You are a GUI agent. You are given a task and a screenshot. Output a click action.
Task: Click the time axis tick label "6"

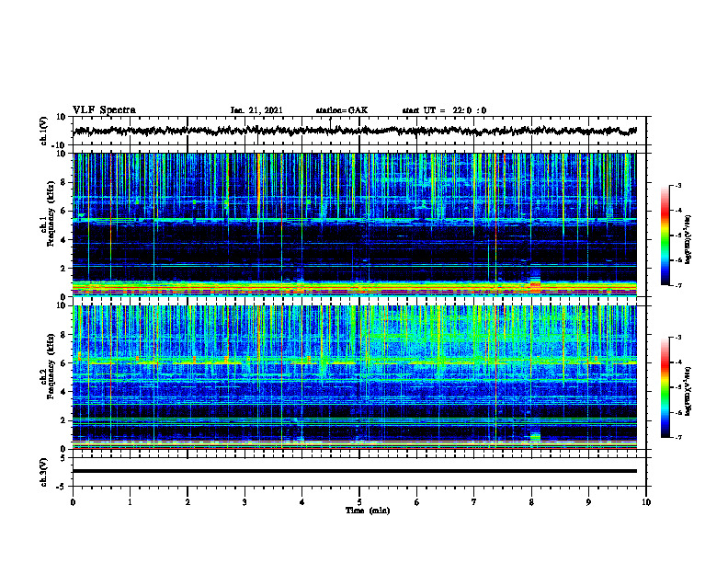pos(417,502)
